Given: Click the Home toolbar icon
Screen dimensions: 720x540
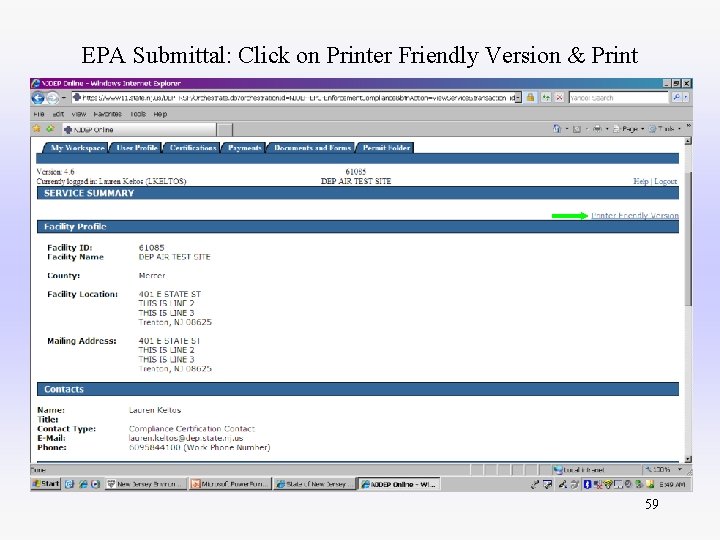Looking at the screenshot, I should pos(557,129).
